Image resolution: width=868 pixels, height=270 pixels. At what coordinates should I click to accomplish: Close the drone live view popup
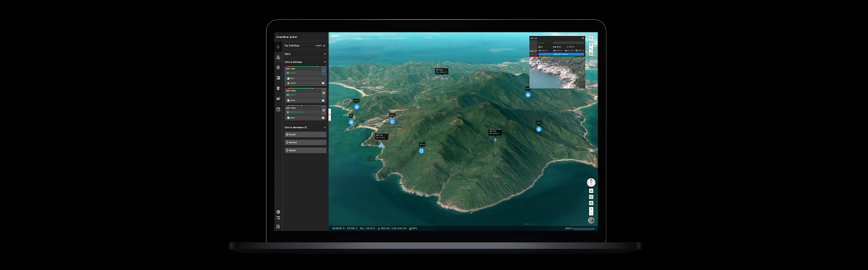coord(583,38)
